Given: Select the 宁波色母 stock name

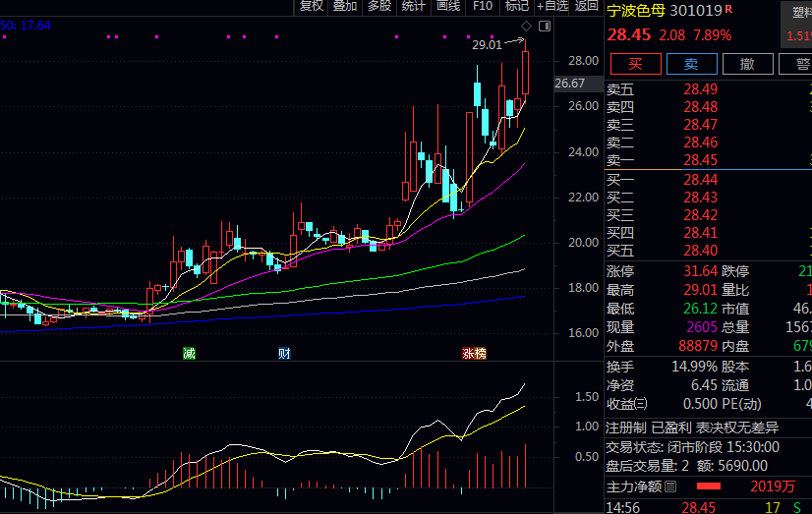Looking at the screenshot, I should click(x=636, y=11).
